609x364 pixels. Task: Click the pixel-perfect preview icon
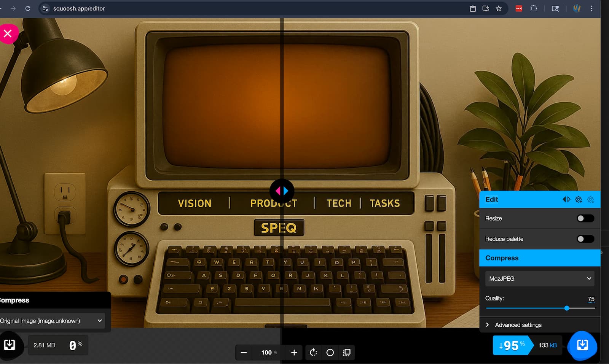coord(347,353)
